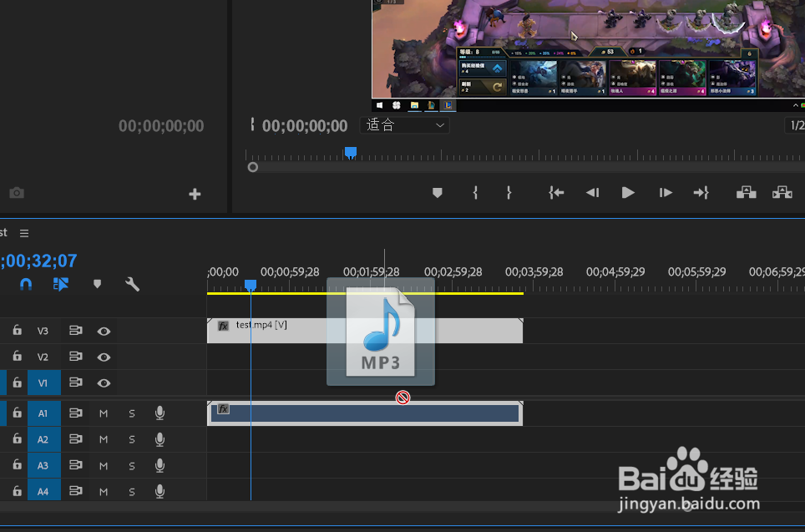Toggle V1 track targeting
The height and width of the screenshot is (532, 805).
point(44,383)
